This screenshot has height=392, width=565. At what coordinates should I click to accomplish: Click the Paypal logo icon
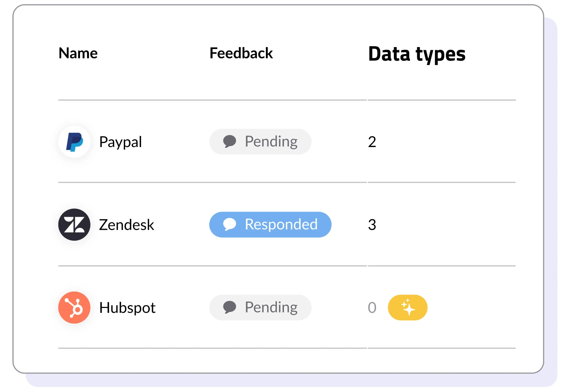74,142
